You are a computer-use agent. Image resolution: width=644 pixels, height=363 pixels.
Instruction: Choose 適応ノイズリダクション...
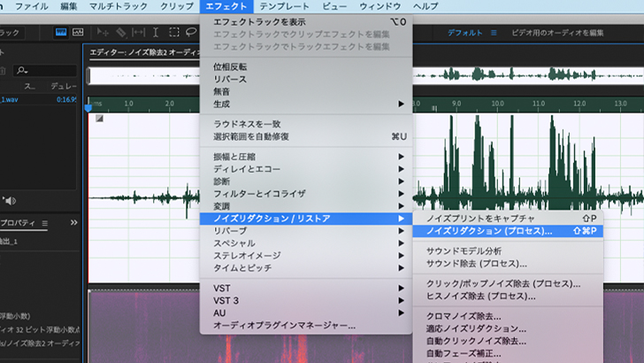[508, 328]
